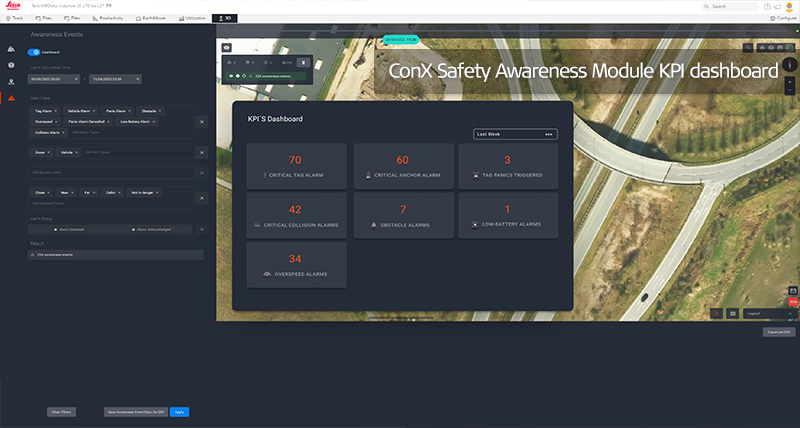Clear unit types row with X button
800x428 pixels.
202,153
